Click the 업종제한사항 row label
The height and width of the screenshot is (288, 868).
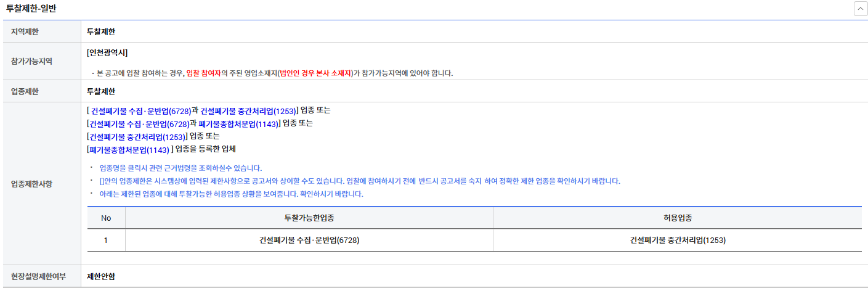[32, 184]
